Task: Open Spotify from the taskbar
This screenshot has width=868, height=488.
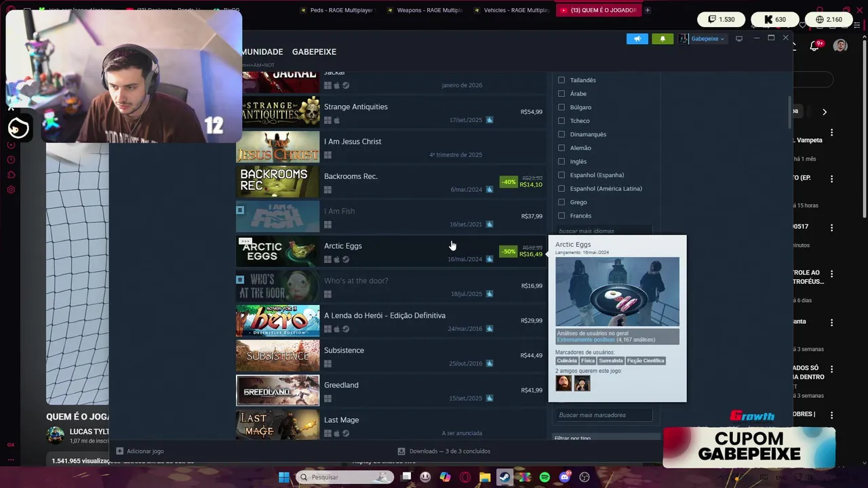Action: coord(545,477)
